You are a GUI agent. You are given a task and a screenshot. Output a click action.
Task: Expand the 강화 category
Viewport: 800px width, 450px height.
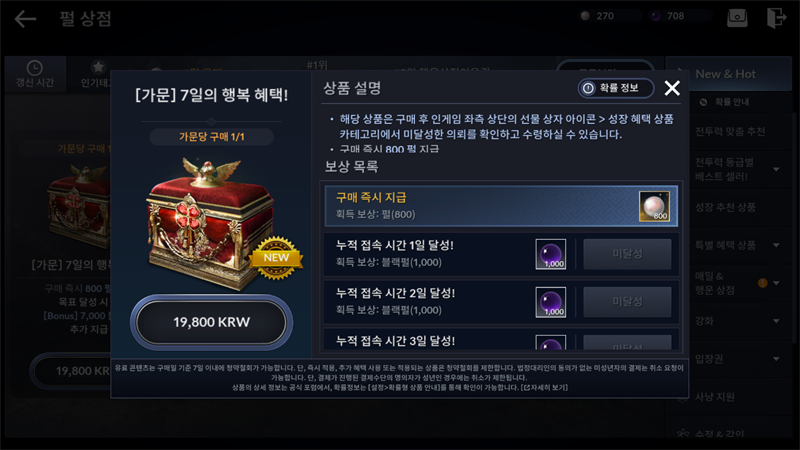(776, 321)
